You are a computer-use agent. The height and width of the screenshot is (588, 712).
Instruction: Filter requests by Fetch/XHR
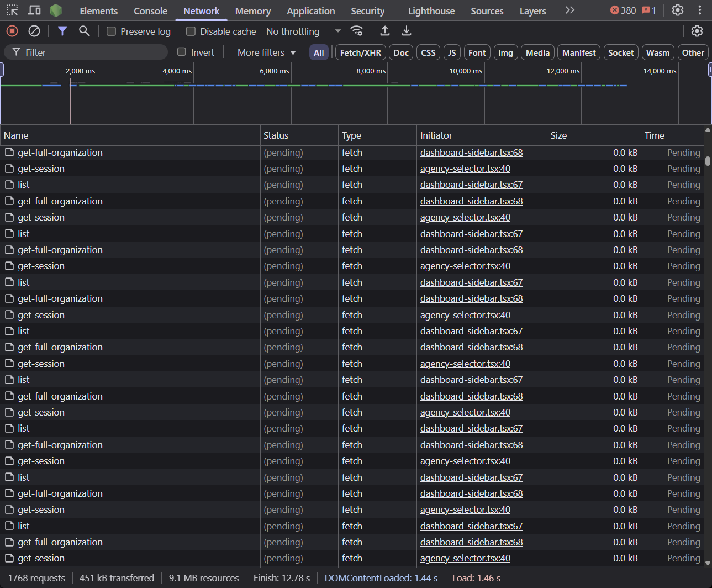point(360,53)
